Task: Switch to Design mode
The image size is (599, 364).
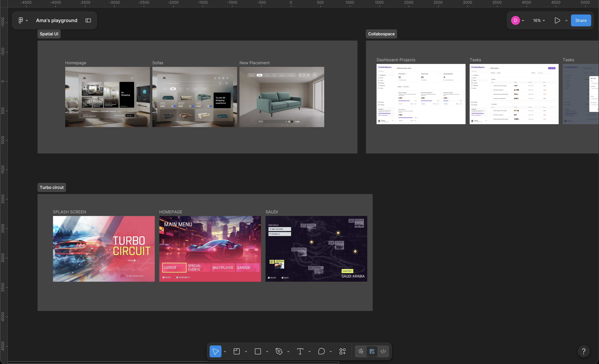Action: pos(372,351)
